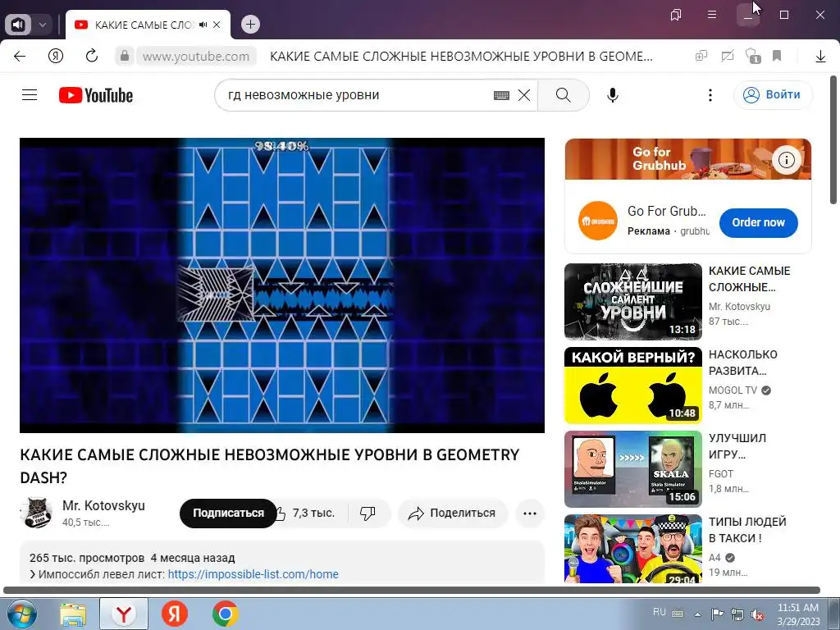Open MOGOL TV channel name
The width and height of the screenshot is (840, 630).
click(x=733, y=390)
